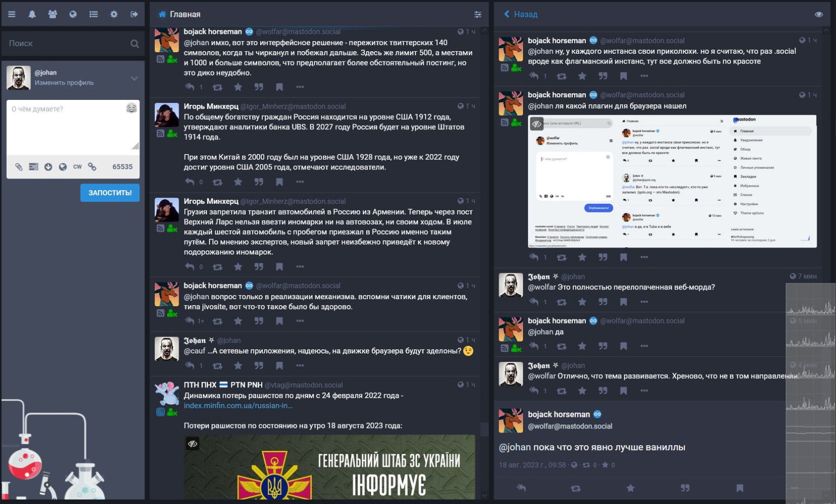Click the logout icon in top toolbar
The image size is (836, 504).
[134, 14]
